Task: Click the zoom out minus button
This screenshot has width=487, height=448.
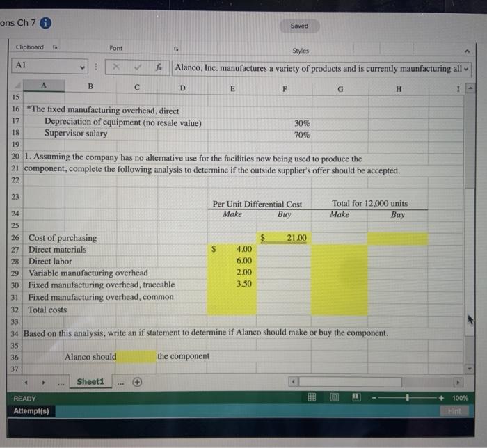Action: (374, 398)
